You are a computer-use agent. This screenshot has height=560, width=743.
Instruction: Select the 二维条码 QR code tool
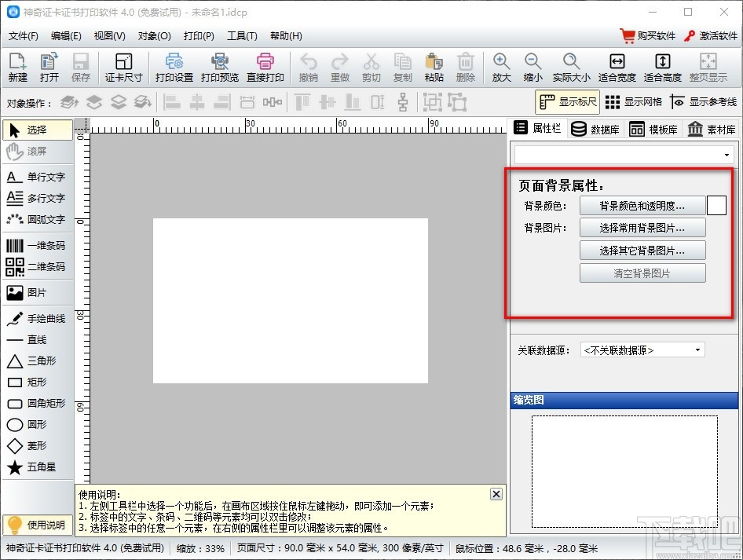coord(38,267)
